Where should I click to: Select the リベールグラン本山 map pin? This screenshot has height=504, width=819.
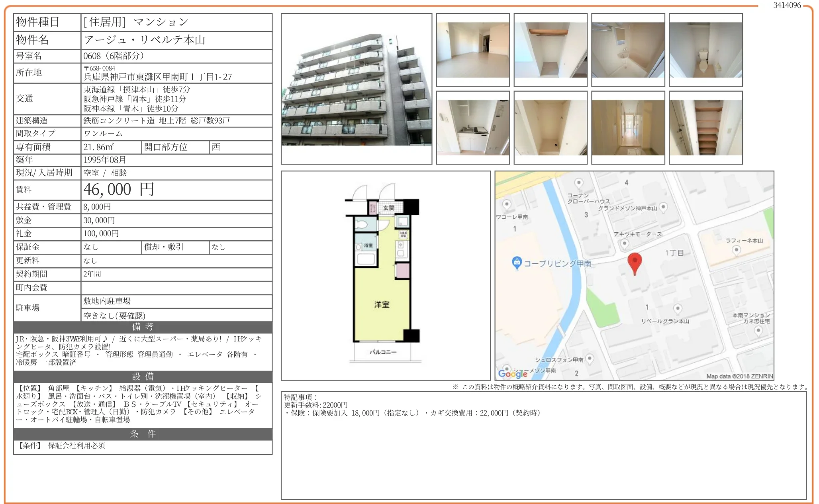coord(678,308)
